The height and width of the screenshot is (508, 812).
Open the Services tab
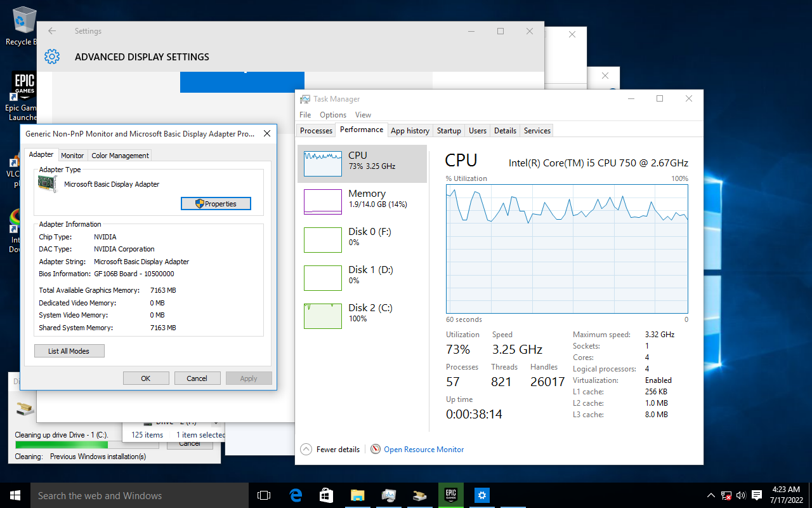(537, 131)
